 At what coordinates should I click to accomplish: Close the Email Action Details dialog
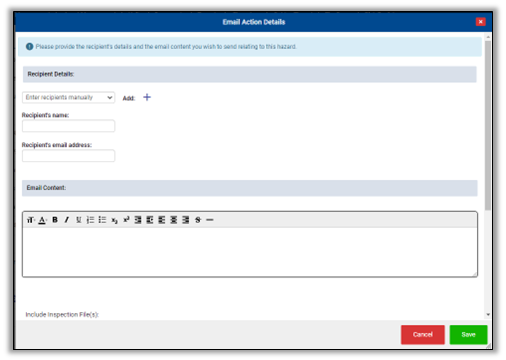(x=480, y=22)
